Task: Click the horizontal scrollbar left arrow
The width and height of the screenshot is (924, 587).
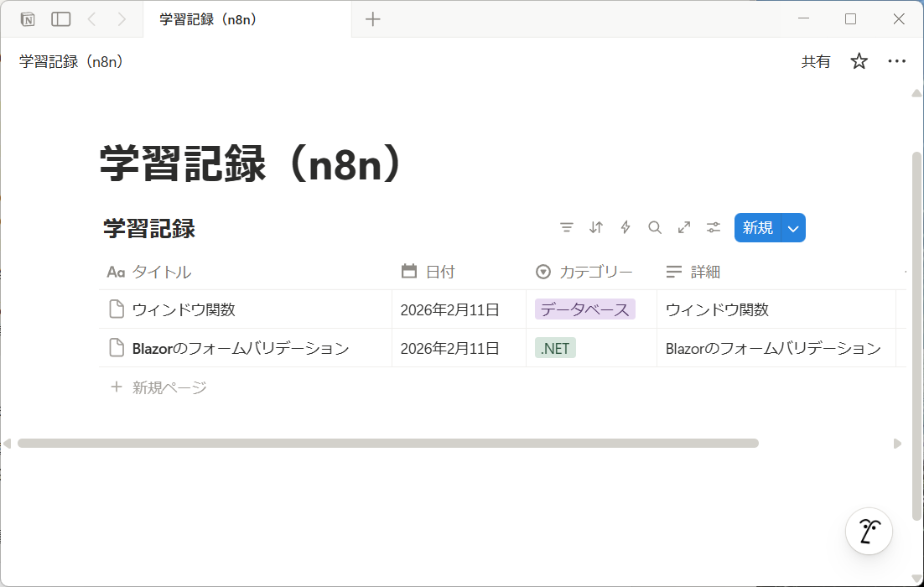Action: [x=7, y=444]
